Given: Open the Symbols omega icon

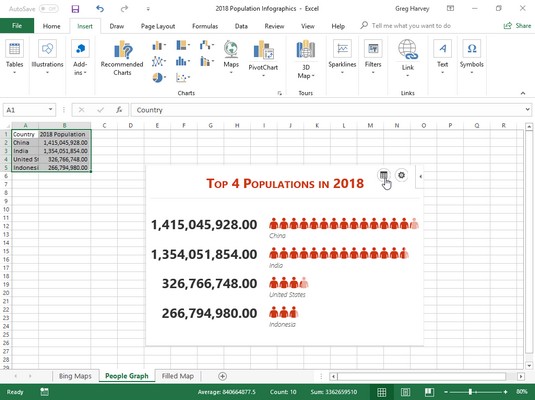Looking at the screenshot, I should pos(472,48).
